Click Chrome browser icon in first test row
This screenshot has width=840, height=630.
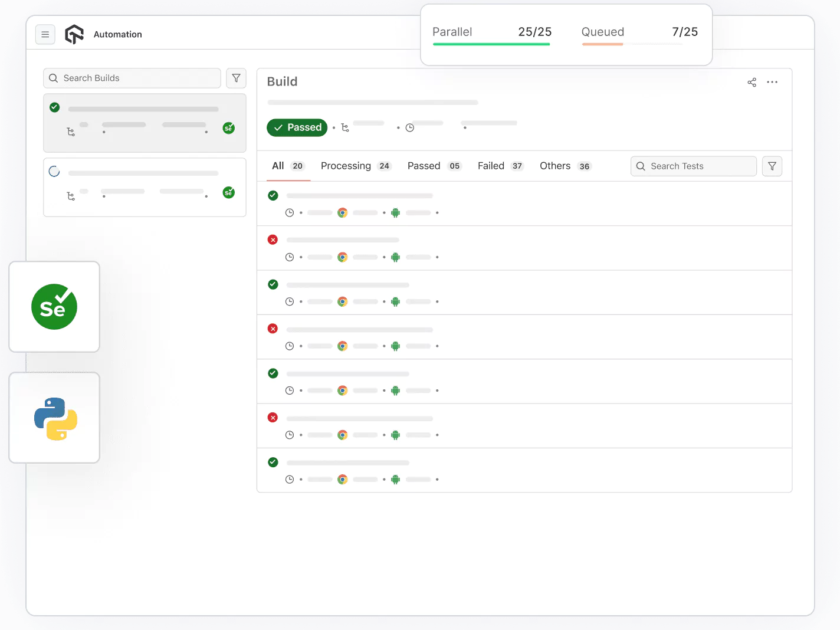click(x=342, y=213)
